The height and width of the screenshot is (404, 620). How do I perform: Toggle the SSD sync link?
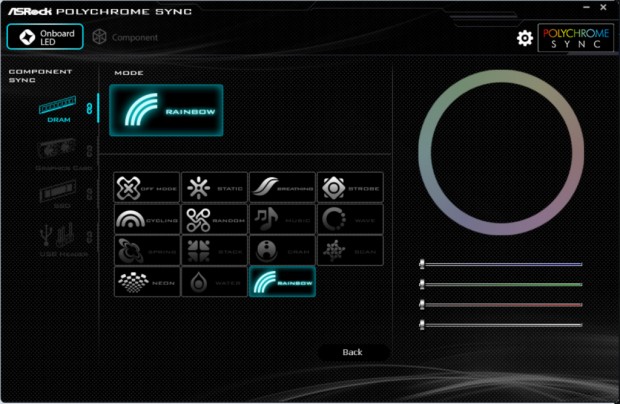[x=89, y=194]
